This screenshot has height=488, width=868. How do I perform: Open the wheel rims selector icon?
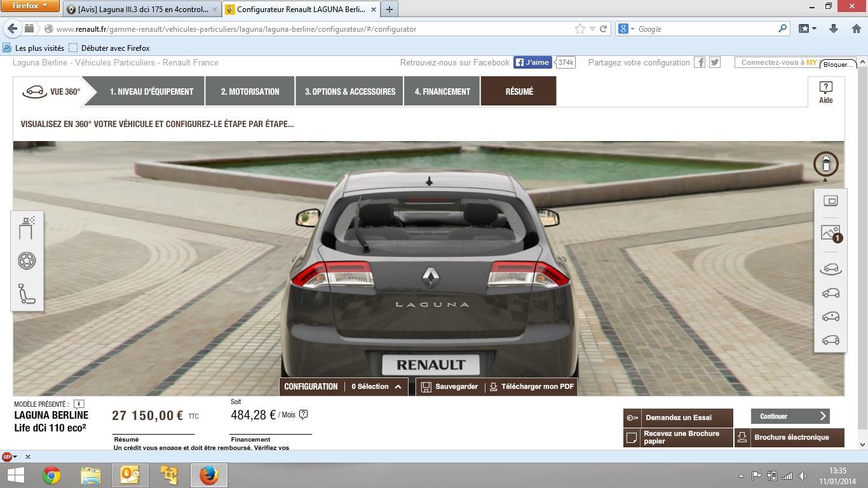click(x=27, y=261)
